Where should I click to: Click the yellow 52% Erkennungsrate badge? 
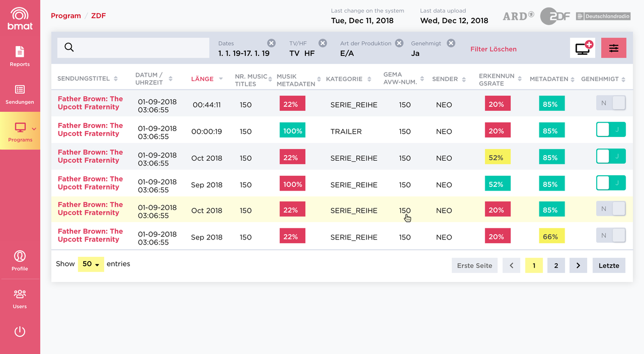497,156
